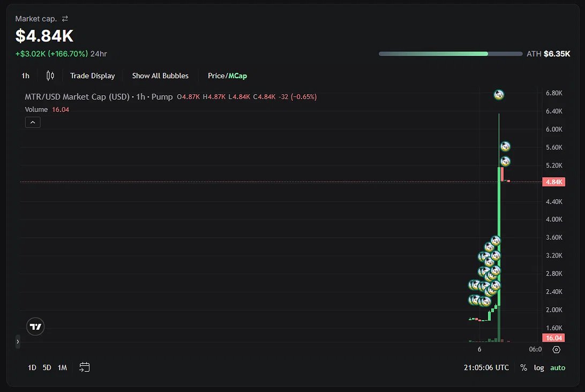
Task: Click Show All Bubbles button
Action: (160, 76)
